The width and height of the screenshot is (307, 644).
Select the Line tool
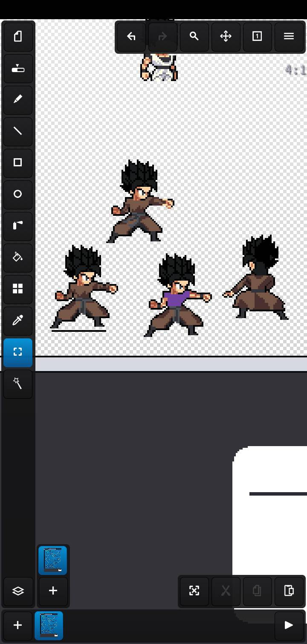tap(18, 131)
